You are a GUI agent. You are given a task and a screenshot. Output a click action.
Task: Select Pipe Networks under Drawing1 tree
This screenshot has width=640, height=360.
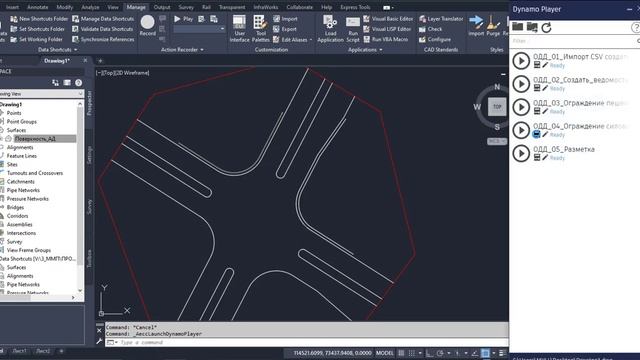coord(23,190)
